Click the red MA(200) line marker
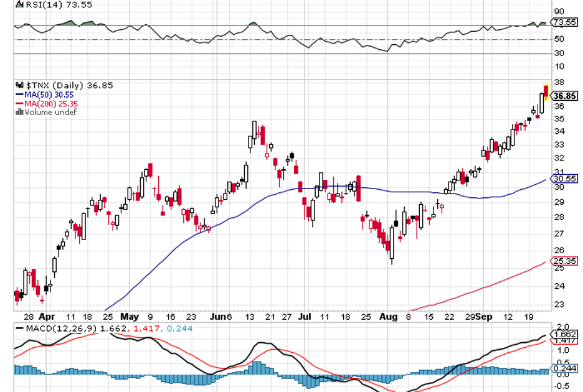This screenshot has height=392, width=583. click(19, 103)
